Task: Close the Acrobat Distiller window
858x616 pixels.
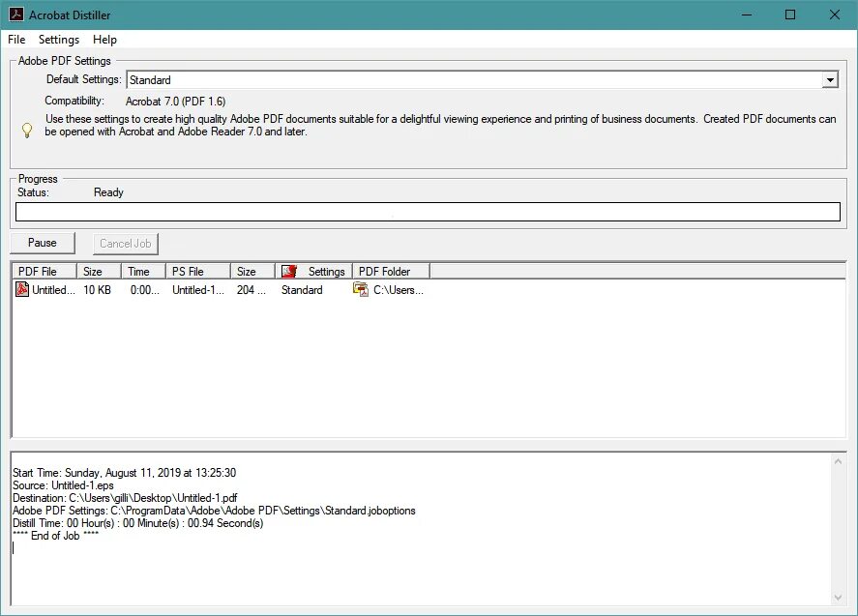Action: (835, 15)
